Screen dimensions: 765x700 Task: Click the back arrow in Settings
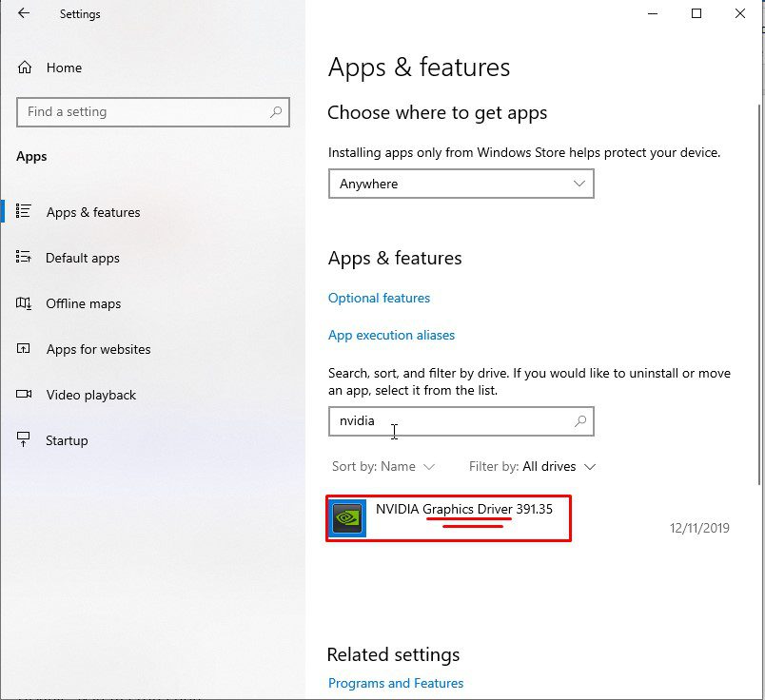click(24, 13)
